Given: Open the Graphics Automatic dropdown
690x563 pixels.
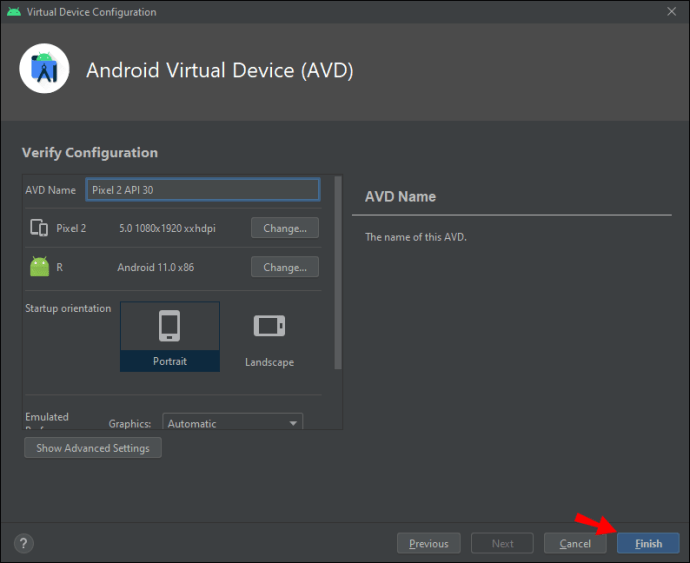Looking at the screenshot, I should pos(232,423).
